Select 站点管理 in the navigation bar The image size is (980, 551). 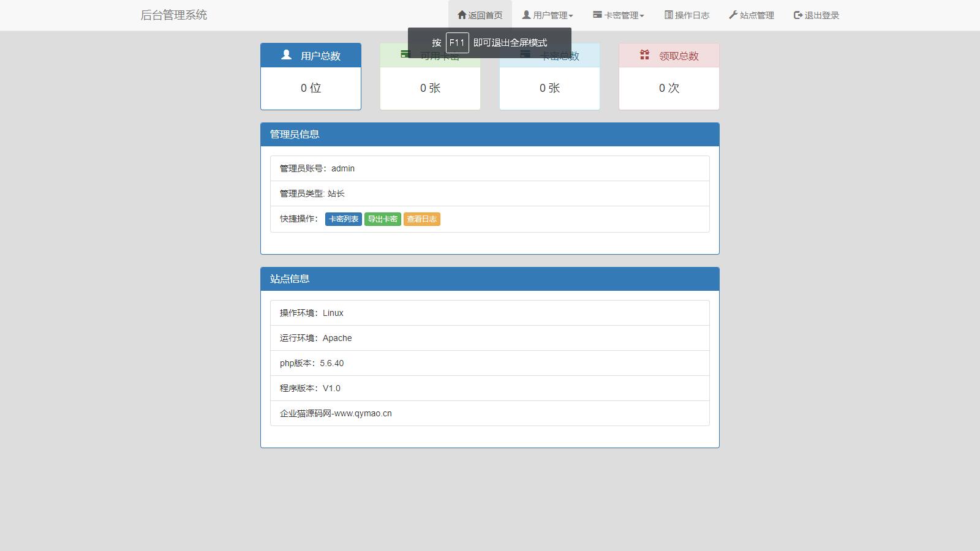point(751,15)
